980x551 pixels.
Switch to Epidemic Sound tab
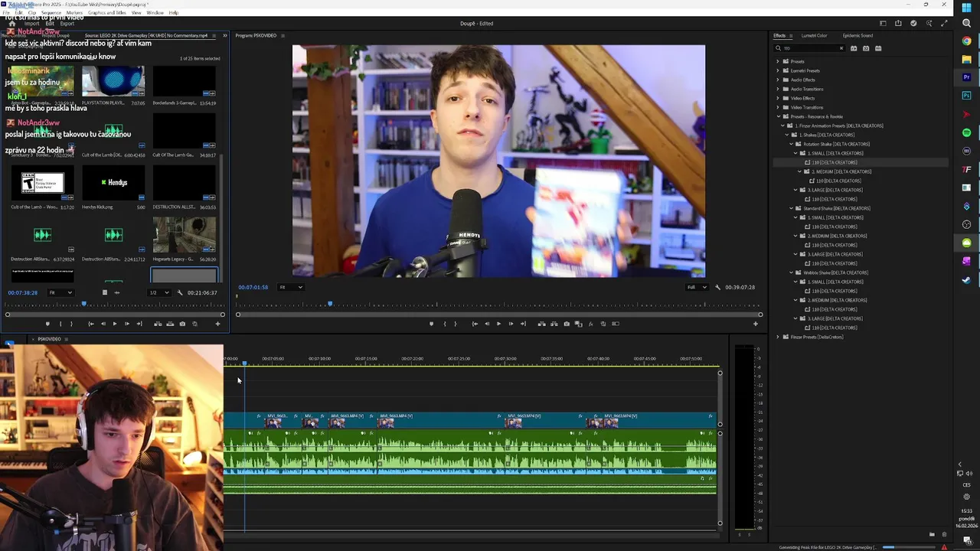click(x=857, y=35)
